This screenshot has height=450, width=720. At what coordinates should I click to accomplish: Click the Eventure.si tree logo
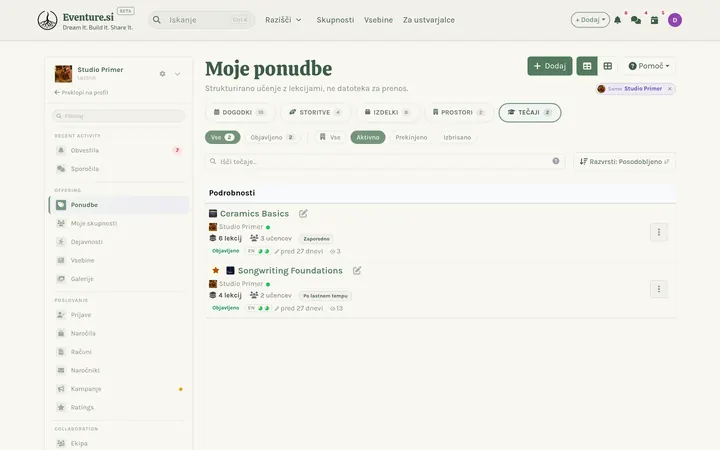(47, 20)
